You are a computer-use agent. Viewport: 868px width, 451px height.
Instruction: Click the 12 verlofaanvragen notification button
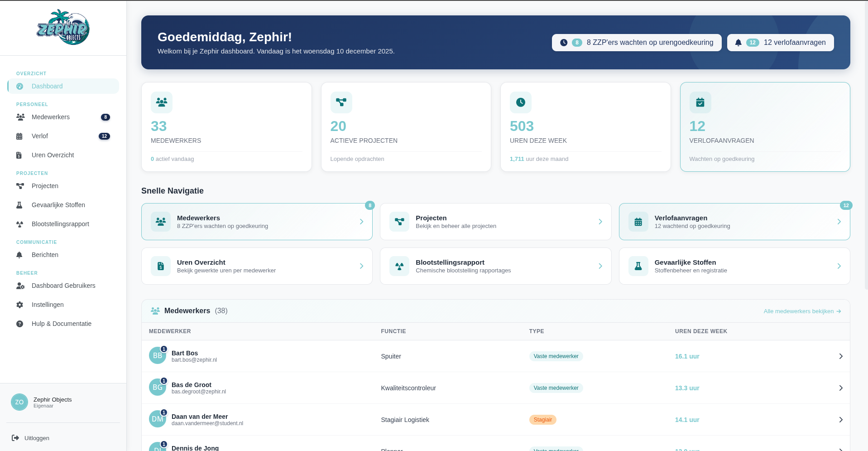point(780,42)
